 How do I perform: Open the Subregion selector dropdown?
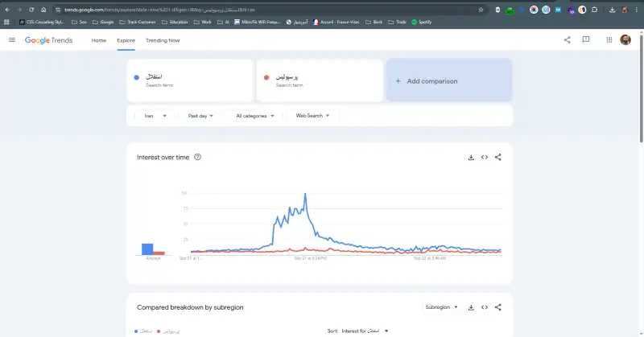tap(441, 307)
